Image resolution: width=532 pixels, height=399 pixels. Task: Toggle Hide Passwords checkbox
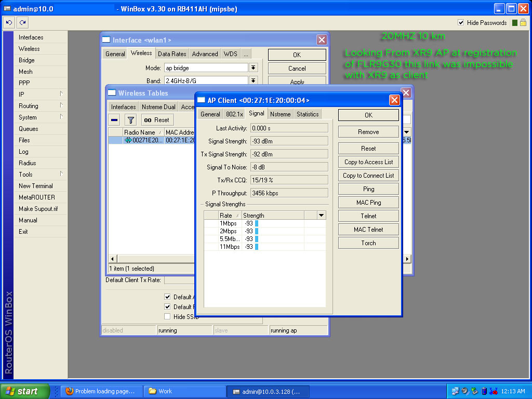(461, 23)
